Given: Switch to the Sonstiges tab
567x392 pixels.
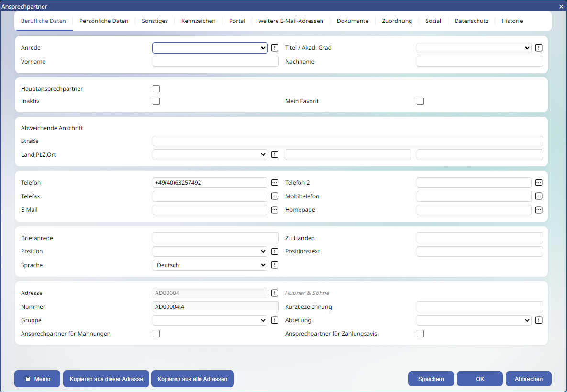Looking at the screenshot, I should point(155,21).
